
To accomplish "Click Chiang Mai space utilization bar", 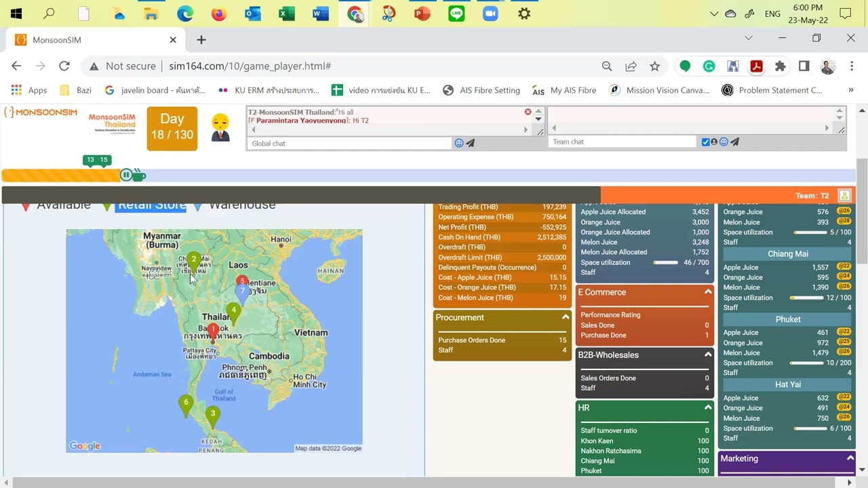I will coord(806,298).
